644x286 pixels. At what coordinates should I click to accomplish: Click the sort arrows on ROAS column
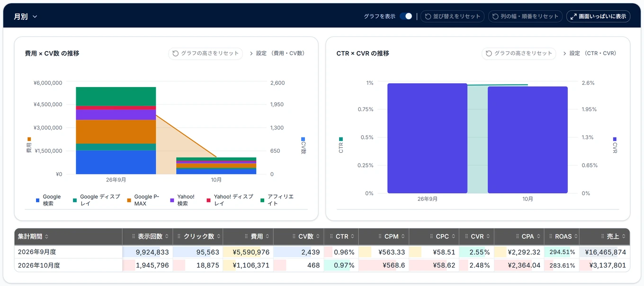pyautogui.click(x=576, y=236)
